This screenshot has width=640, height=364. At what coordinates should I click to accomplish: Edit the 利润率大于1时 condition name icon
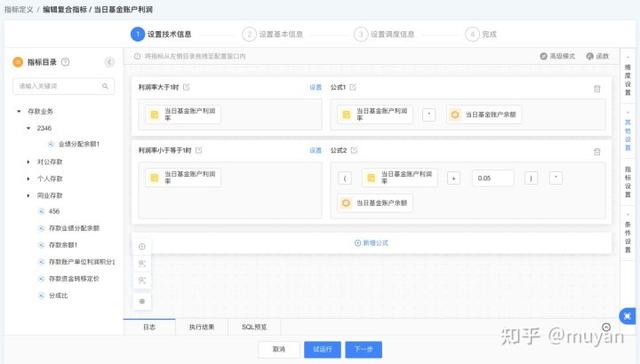pyautogui.click(x=186, y=87)
